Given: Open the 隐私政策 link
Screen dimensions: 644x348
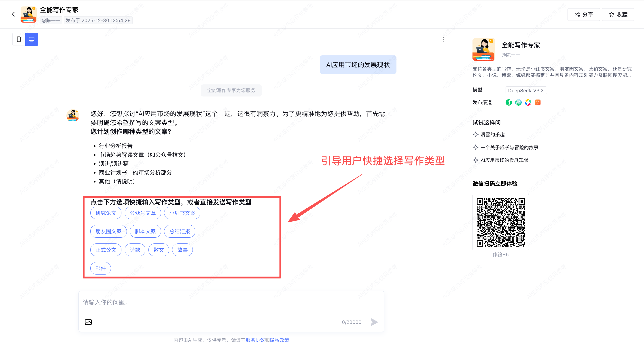Looking at the screenshot, I should tap(279, 340).
